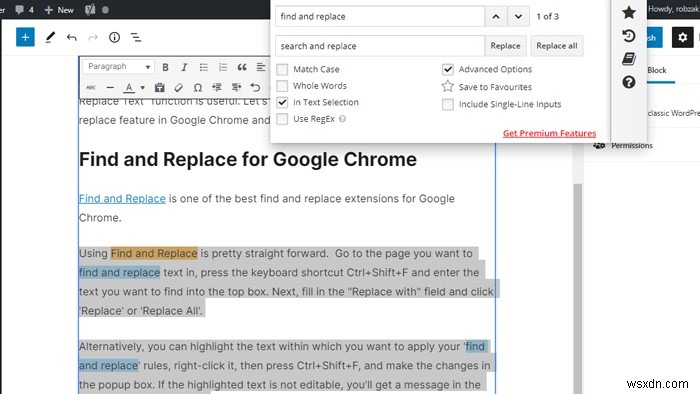This screenshot has height=394, width=700.
Task: Go to next match with down arrow
Action: click(x=518, y=17)
